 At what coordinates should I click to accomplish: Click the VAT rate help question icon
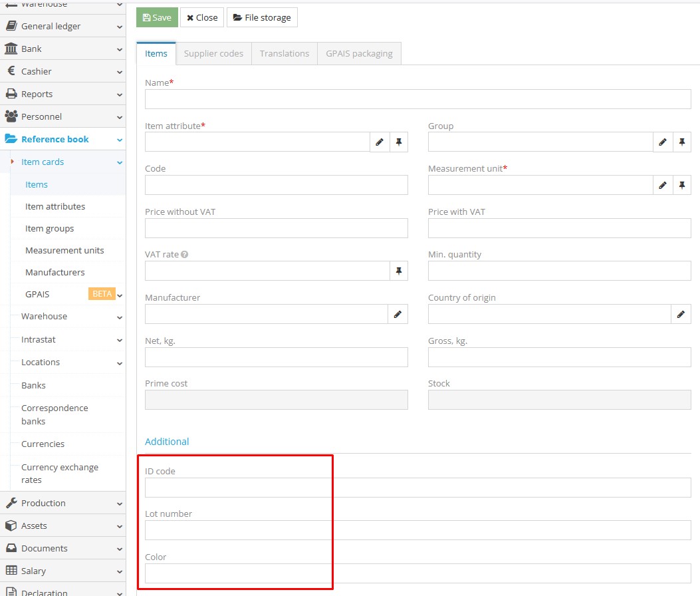point(184,255)
